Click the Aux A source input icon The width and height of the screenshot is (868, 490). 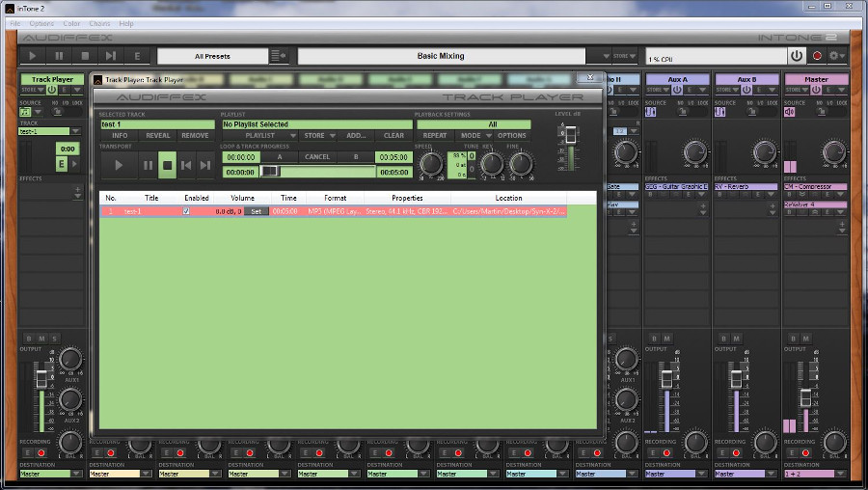point(650,112)
